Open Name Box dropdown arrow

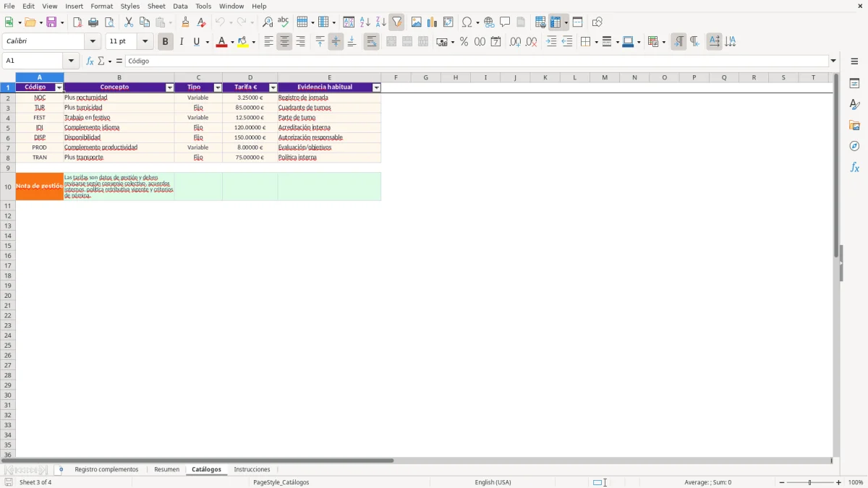(x=71, y=61)
